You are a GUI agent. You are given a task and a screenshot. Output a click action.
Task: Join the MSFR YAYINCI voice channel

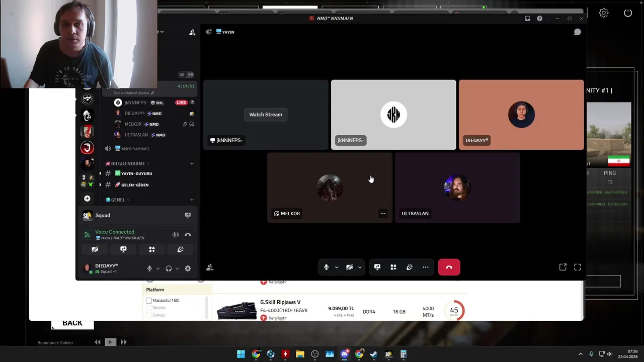point(134,149)
